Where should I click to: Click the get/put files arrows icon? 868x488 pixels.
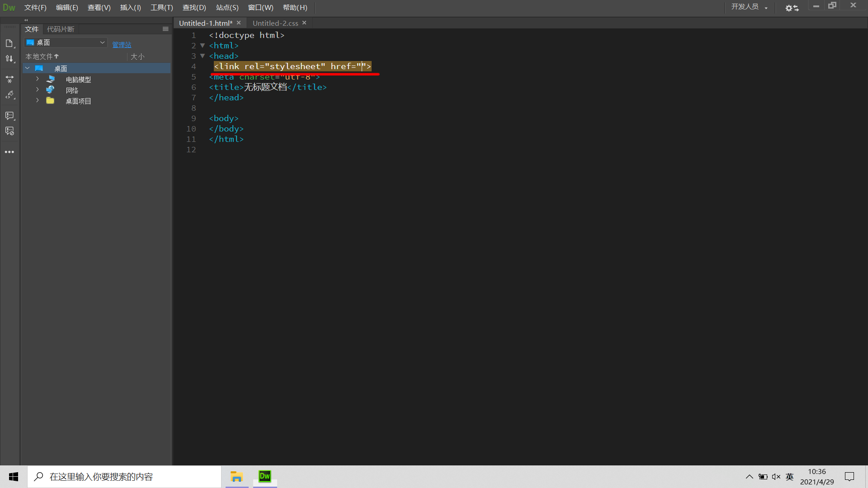click(9, 59)
